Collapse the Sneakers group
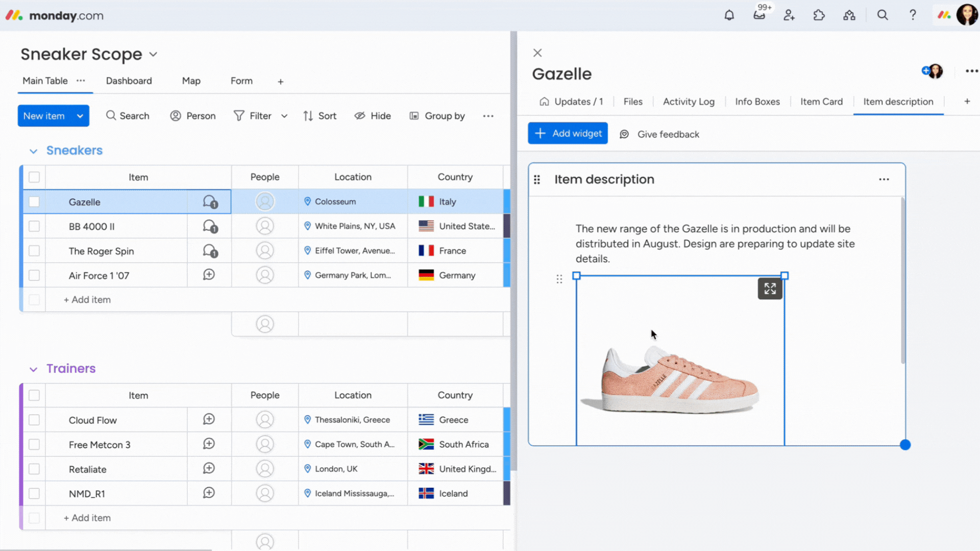This screenshot has width=980, height=551. point(33,151)
